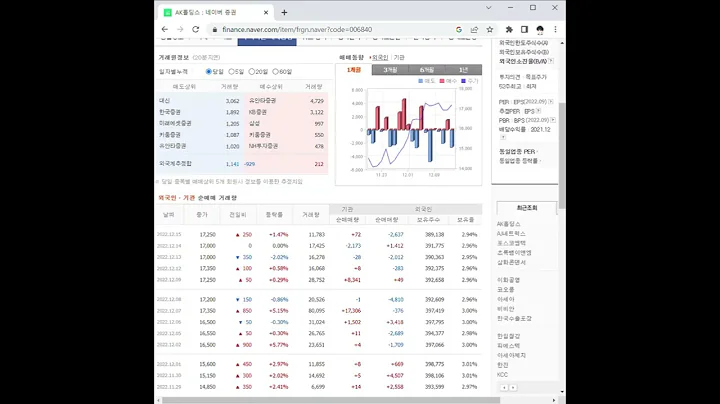Click 미래에셋증권 in the 매도상위 column
This screenshot has height=404, width=720.
pos(175,123)
